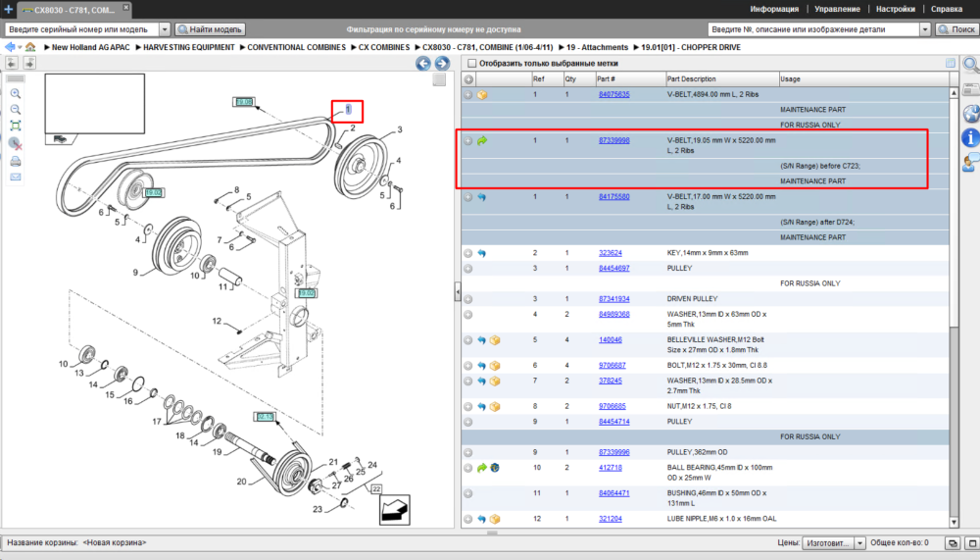Go to next diagram blue arrow

pos(442,63)
